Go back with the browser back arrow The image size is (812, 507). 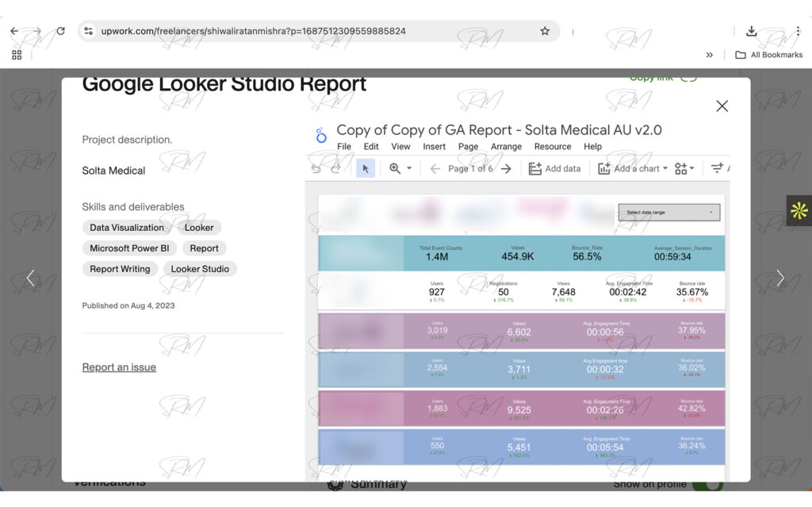[14, 31]
